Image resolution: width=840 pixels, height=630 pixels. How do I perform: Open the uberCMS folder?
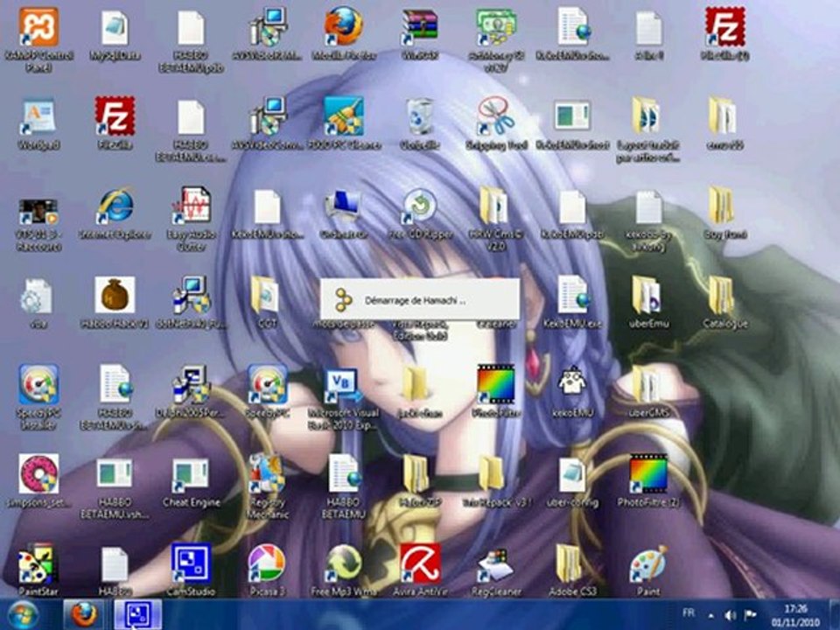647,385
